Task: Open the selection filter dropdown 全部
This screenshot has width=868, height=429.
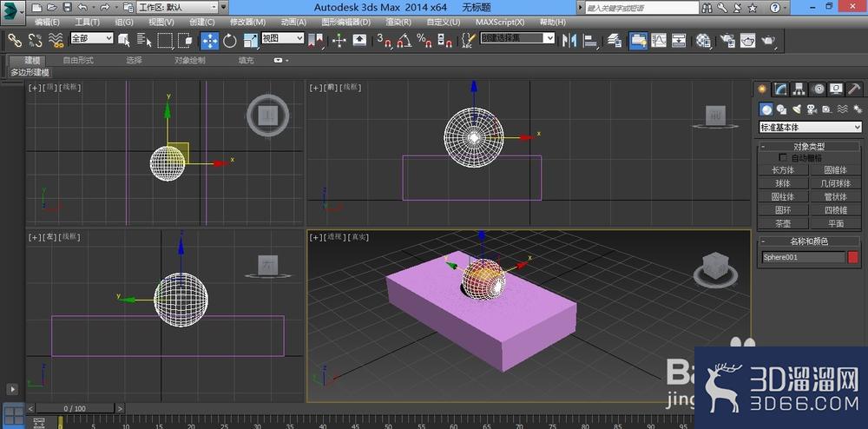Action: pos(91,38)
